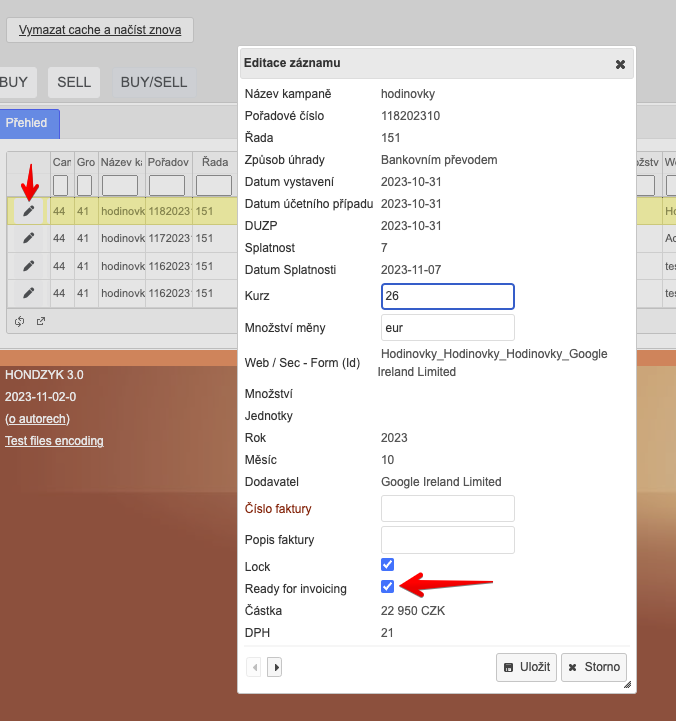The image size is (676, 721).
Task: Click the Množství měny field containing eur
Action: [447, 328]
